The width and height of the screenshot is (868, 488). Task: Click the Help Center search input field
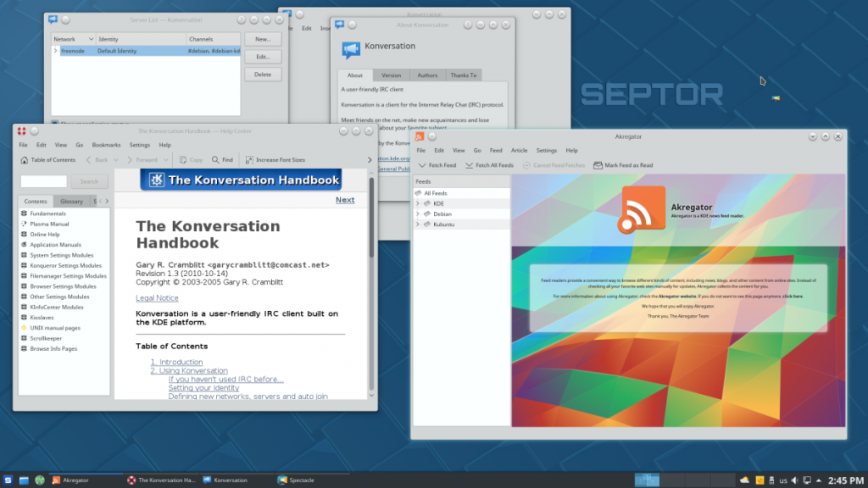[x=43, y=181]
